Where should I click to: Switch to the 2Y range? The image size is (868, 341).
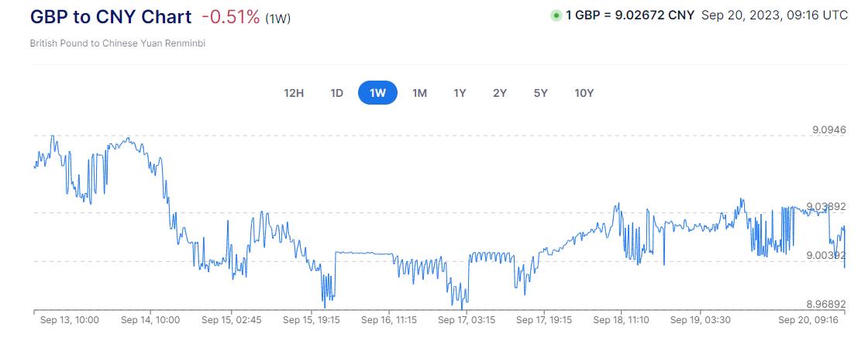coord(500,93)
